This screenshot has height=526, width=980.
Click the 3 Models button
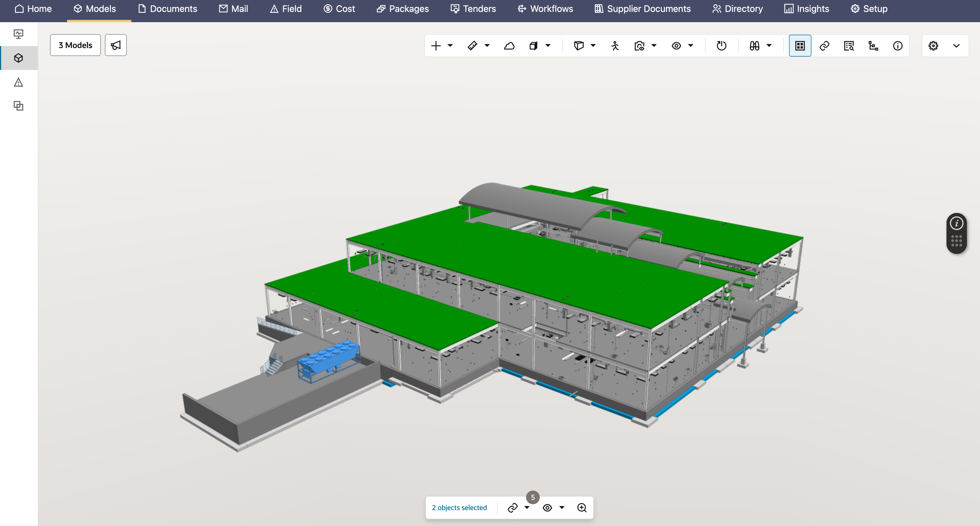(x=75, y=45)
